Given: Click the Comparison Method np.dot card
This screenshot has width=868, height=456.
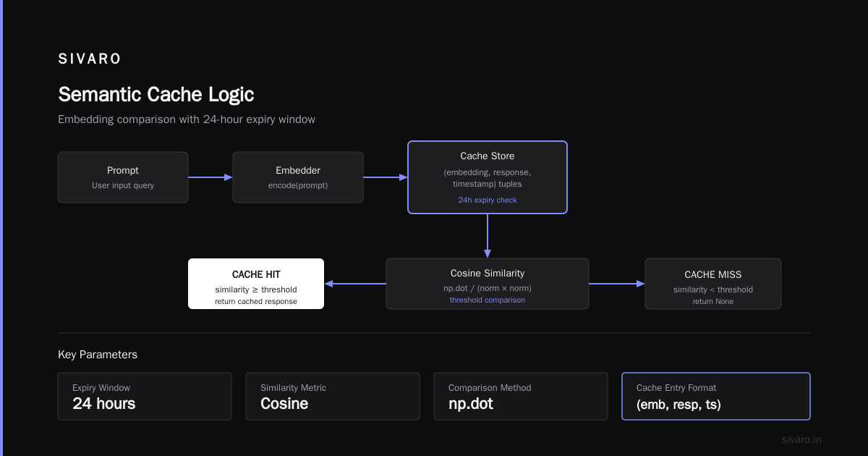Looking at the screenshot, I should (521, 396).
